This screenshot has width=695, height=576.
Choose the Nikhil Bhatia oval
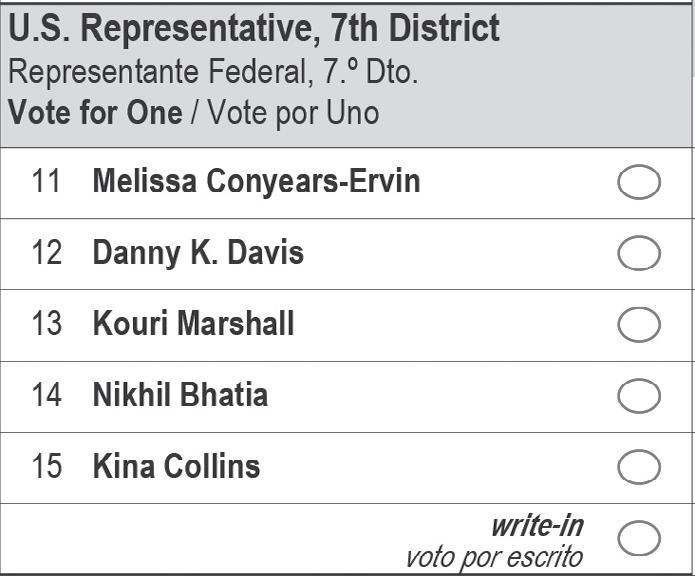(639, 396)
